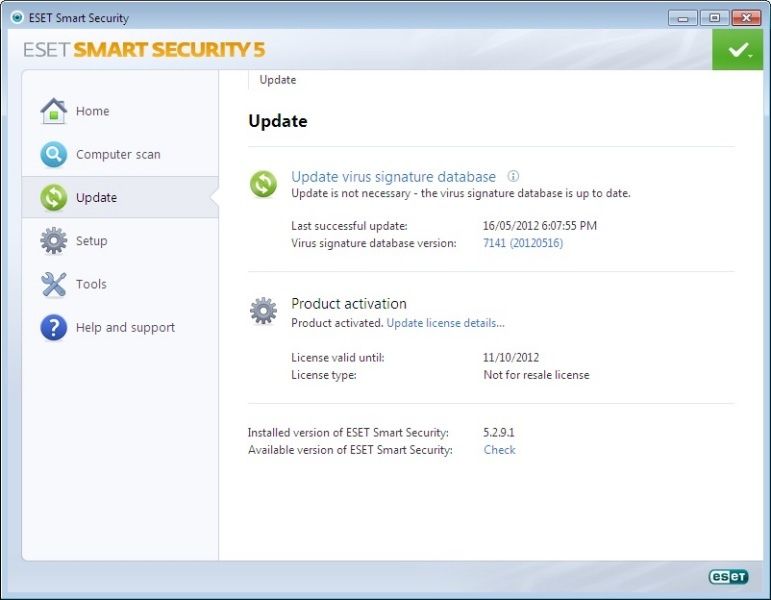Check available ESET Smart Security version
The height and width of the screenshot is (600, 771).
point(500,450)
